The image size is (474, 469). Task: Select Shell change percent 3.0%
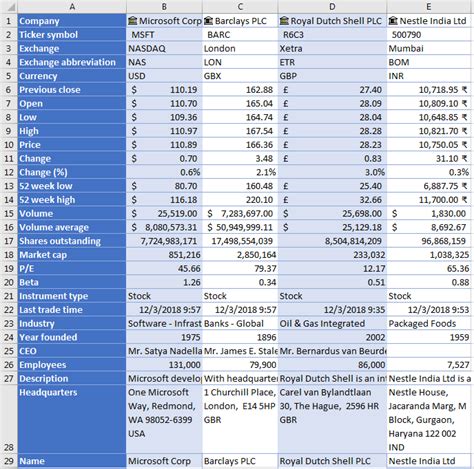(x=332, y=172)
